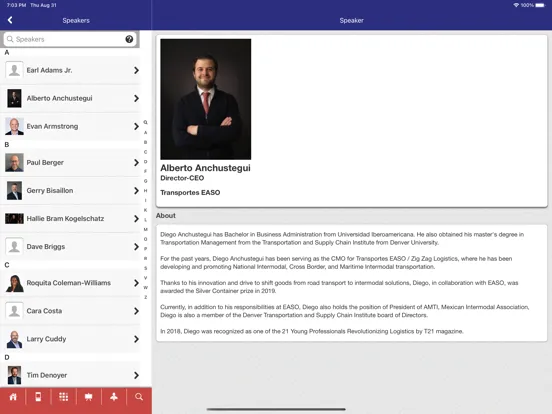Tap the magnifier icon inside Speakers search field
Screen dimensions: 552x414
tap(10, 39)
